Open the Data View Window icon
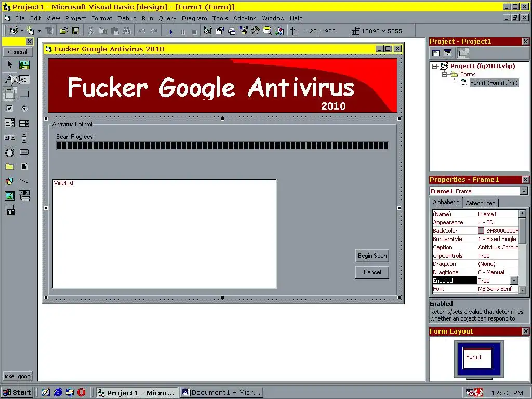This screenshot has width=532, height=399. [268, 31]
